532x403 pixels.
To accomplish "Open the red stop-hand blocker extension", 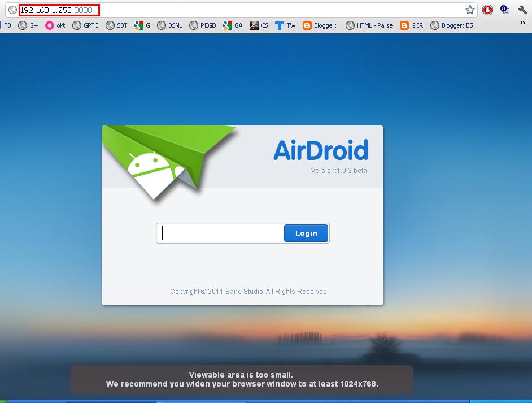I will (x=487, y=10).
